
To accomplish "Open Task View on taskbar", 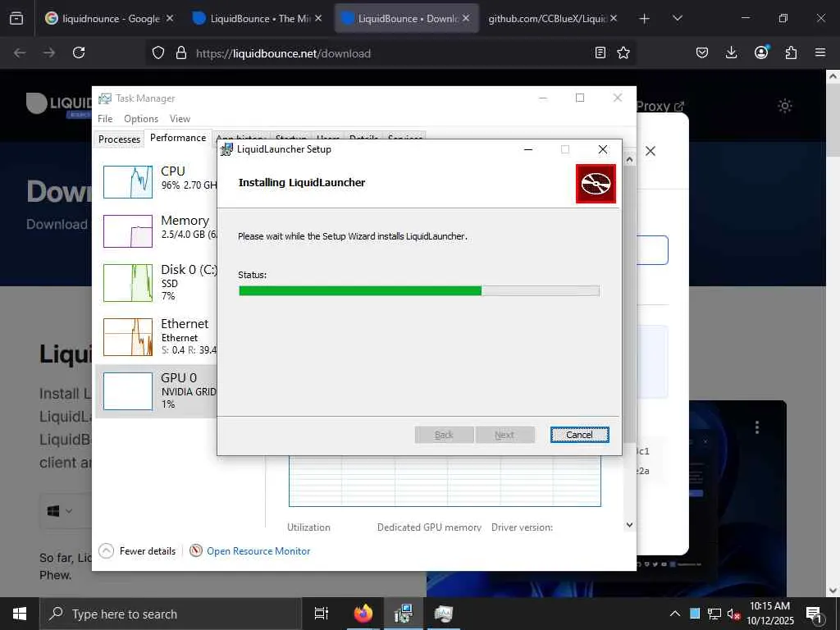I will (322, 614).
